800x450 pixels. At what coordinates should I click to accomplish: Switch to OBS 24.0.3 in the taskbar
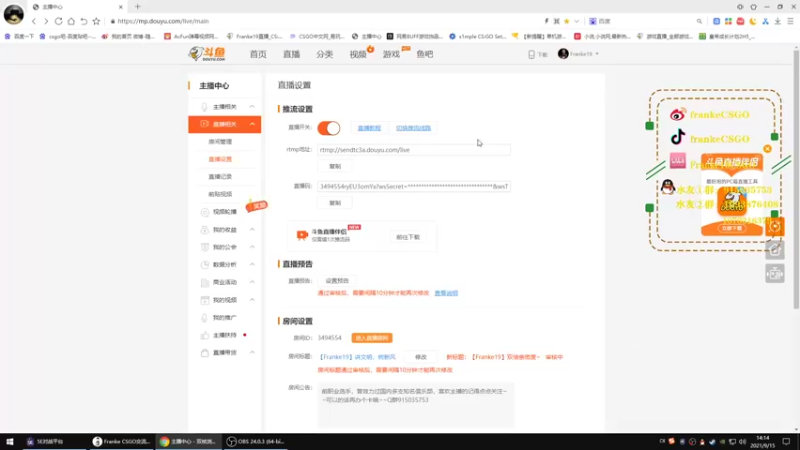pos(255,441)
